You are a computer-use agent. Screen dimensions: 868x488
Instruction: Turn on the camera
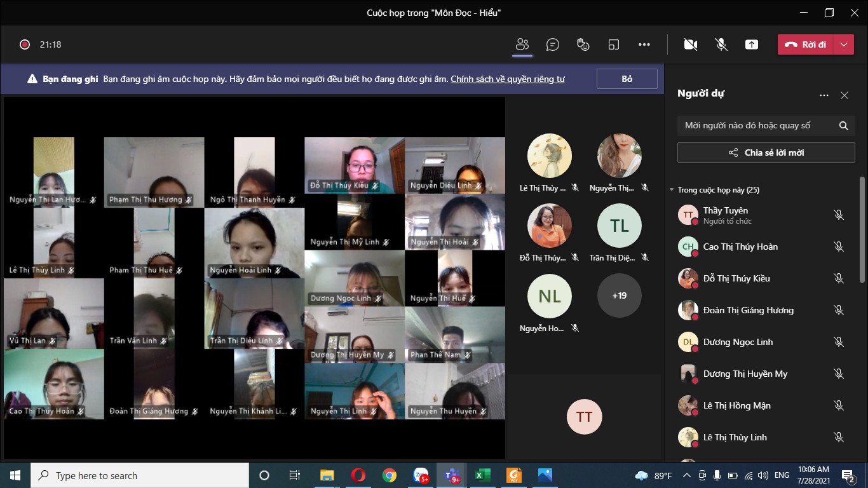[x=690, y=44]
